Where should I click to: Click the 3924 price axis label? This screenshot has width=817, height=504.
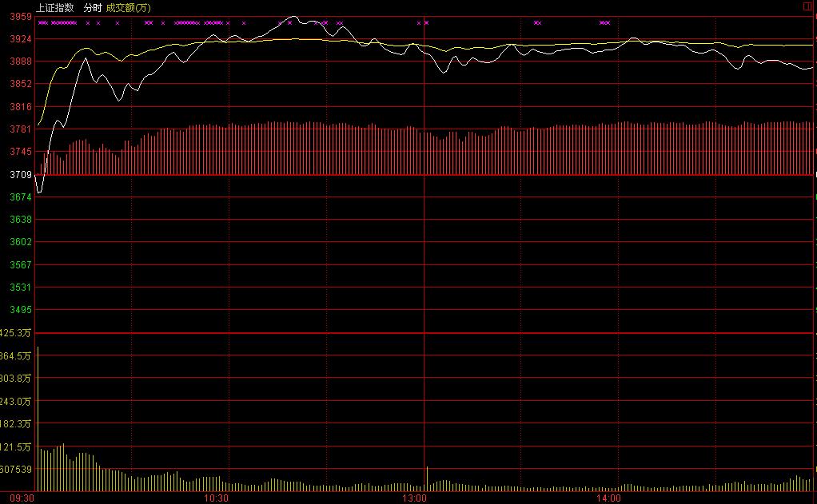pos(22,39)
